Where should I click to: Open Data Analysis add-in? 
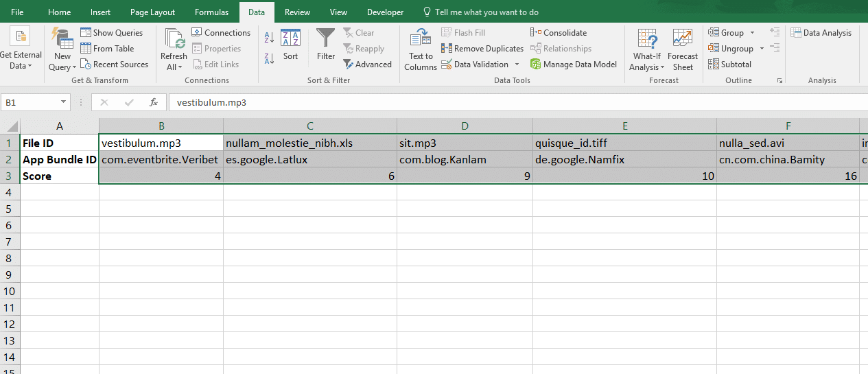click(x=821, y=32)
